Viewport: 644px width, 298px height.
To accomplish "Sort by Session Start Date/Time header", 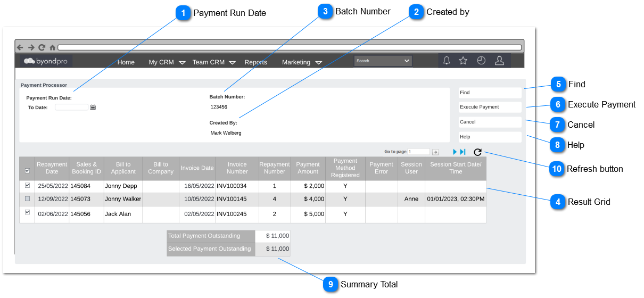I will (456, 168).
